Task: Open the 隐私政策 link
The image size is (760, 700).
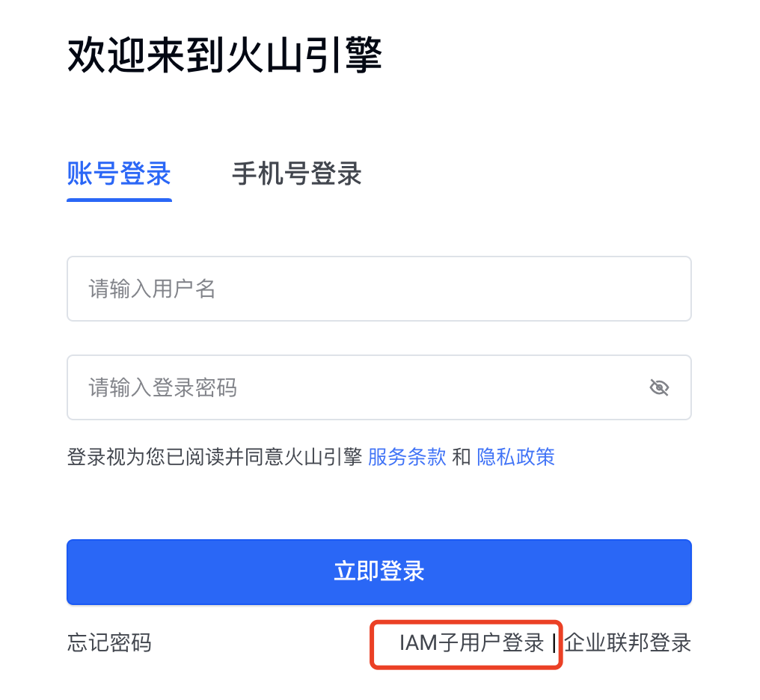Action: point(515,456)
